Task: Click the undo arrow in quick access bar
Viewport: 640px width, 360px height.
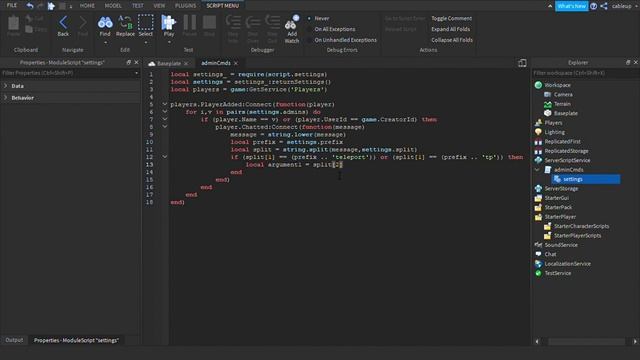Action: 30,6
